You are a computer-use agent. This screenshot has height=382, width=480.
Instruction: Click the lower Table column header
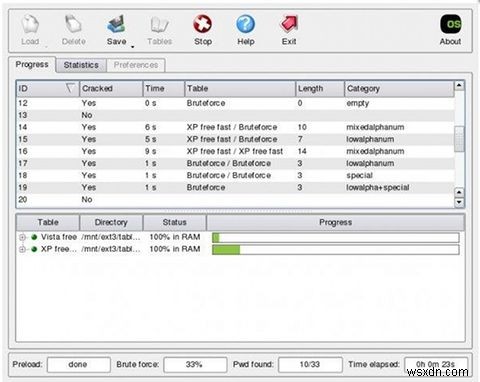pos(48,222)
